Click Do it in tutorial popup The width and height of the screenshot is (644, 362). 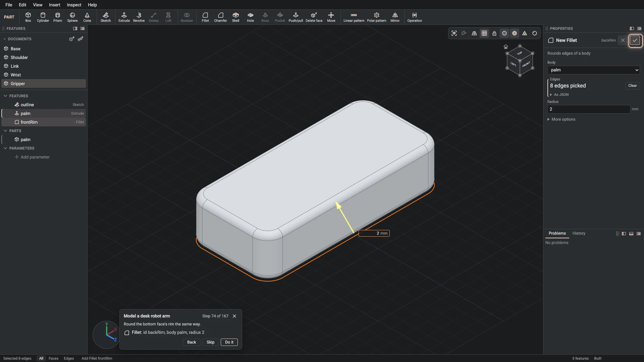pos(229,342)
